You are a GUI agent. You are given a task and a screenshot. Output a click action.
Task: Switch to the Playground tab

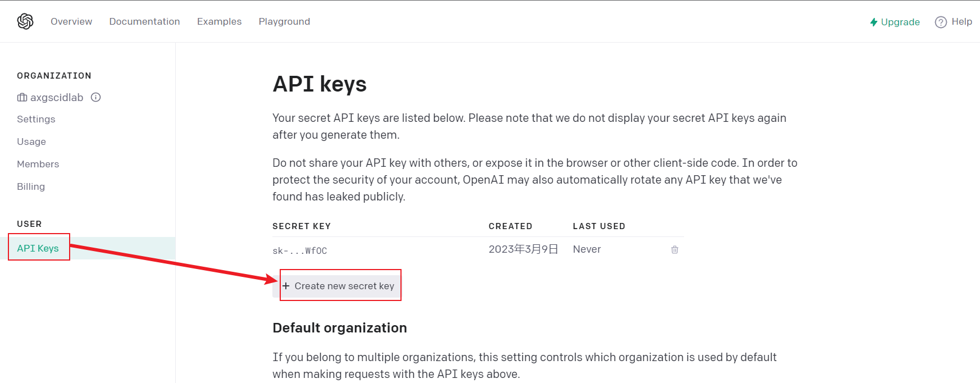[x=284, y=21]
